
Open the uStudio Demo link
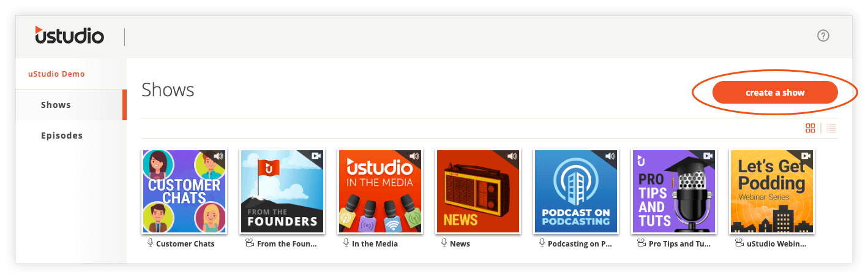click(56, 74)
